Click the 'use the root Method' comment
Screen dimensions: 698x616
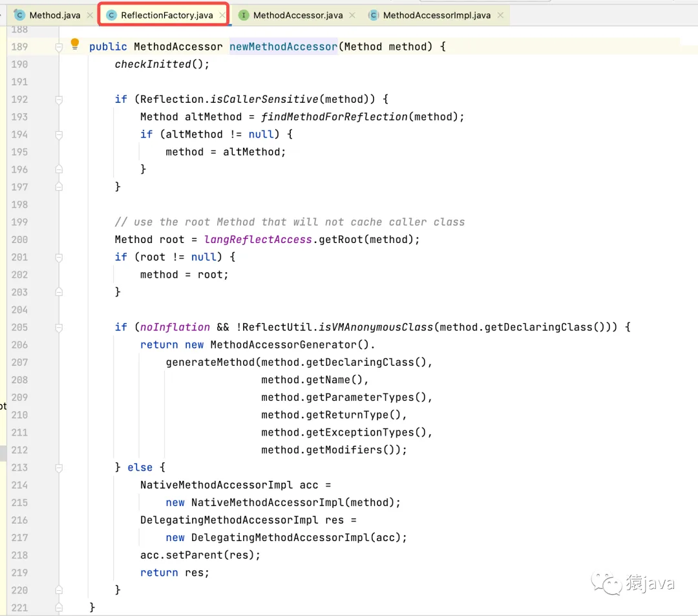click(x=290, y=222)
